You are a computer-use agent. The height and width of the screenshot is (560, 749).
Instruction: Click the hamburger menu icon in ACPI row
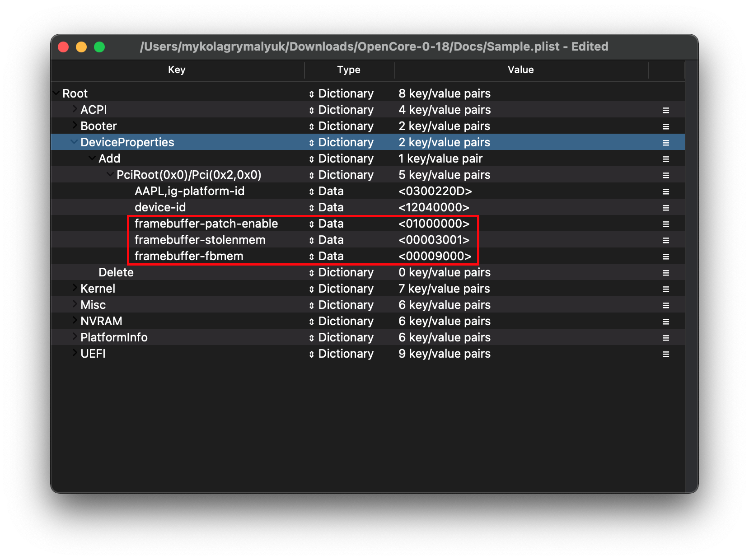(x=665, y=110)
